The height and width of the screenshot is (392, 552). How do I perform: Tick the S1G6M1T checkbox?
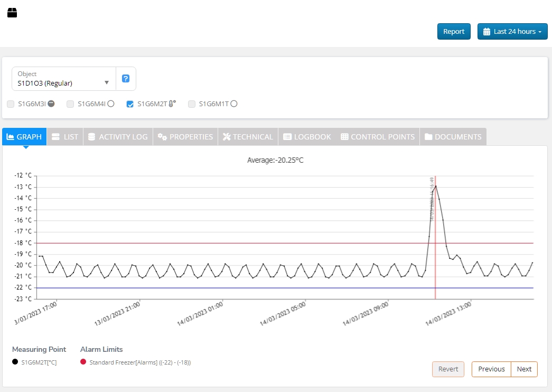pos(192,104)
